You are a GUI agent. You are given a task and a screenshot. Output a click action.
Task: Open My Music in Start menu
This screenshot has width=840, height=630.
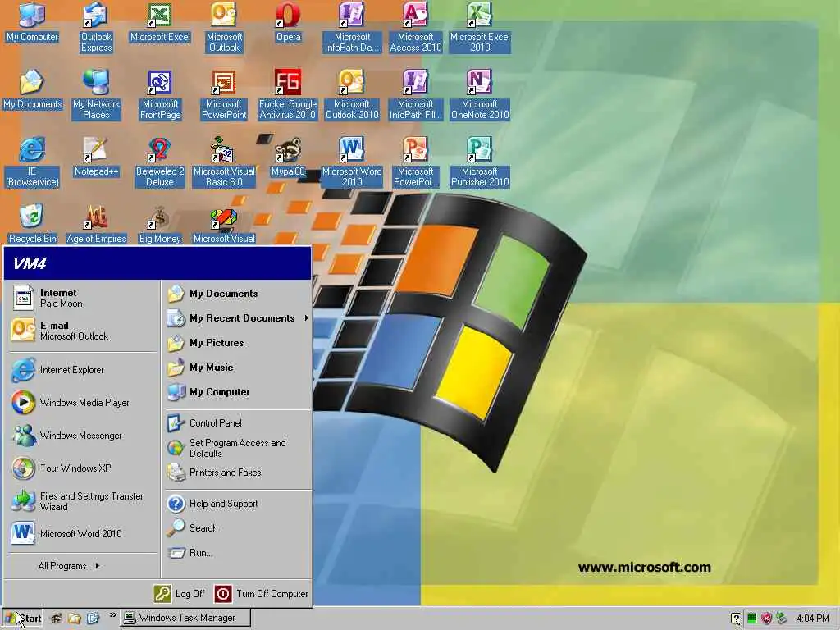pos(238,367)
